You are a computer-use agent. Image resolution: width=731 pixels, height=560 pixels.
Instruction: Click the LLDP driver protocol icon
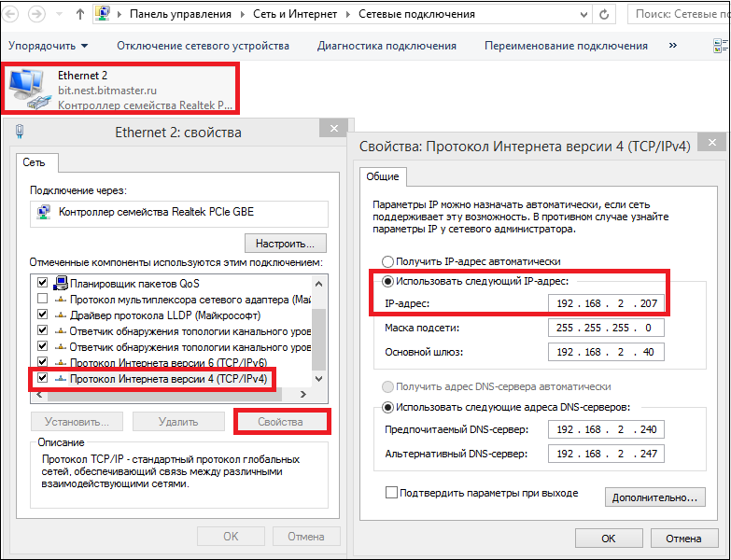pyautogui.click(x=61, y=315)
